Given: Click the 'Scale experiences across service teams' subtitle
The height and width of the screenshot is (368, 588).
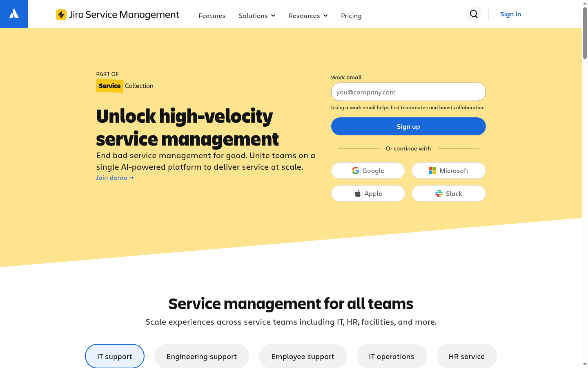Looking at the screenshot, I should click(x=291, y=322).
